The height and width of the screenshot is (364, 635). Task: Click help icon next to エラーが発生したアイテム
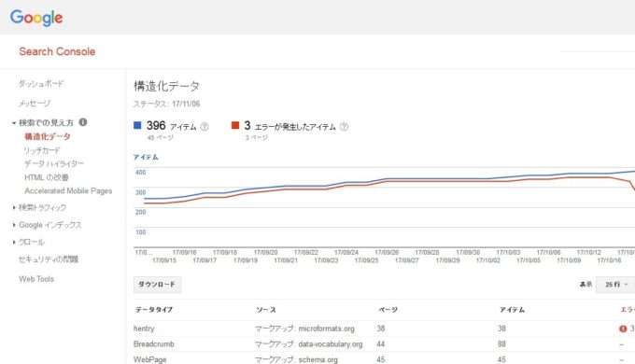click(344, 127)
